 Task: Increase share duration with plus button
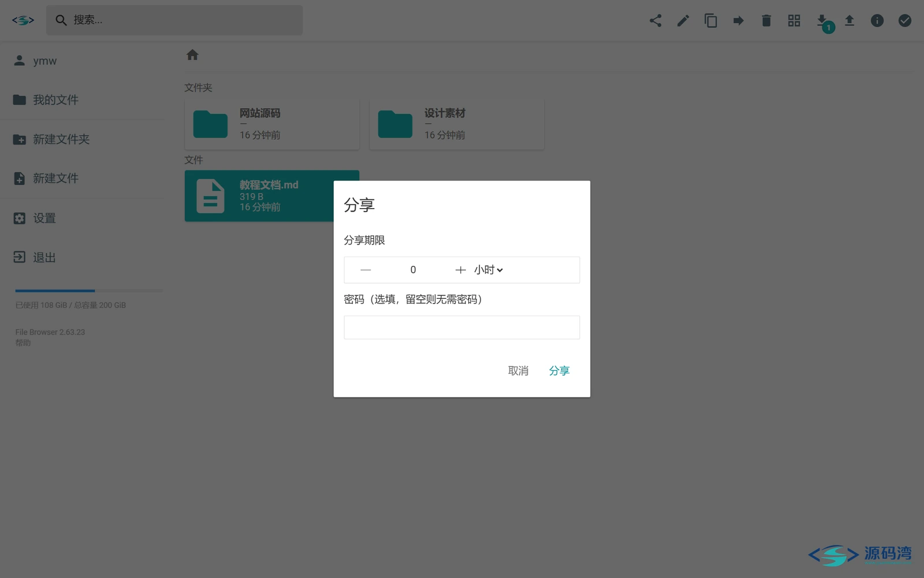click(460, 270)
